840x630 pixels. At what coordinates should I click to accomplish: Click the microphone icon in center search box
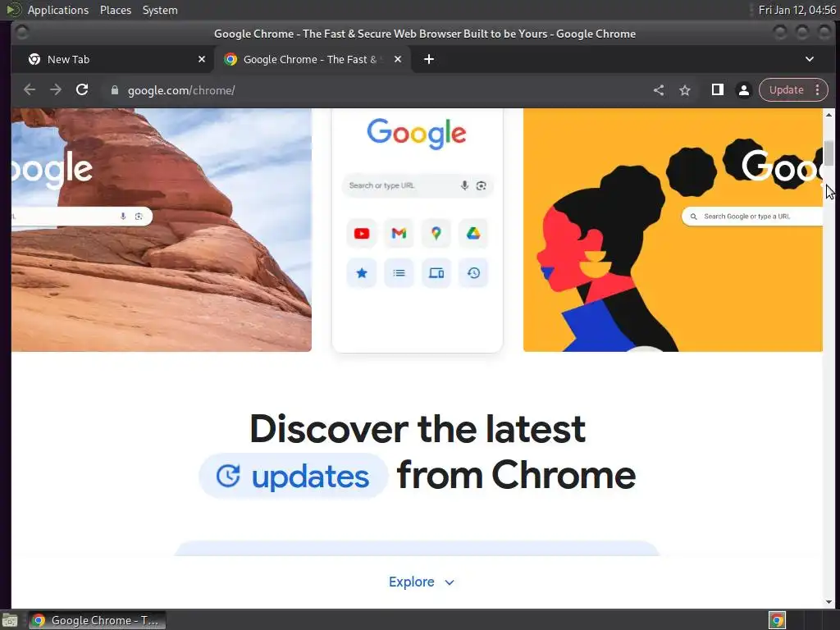[464, 185]
